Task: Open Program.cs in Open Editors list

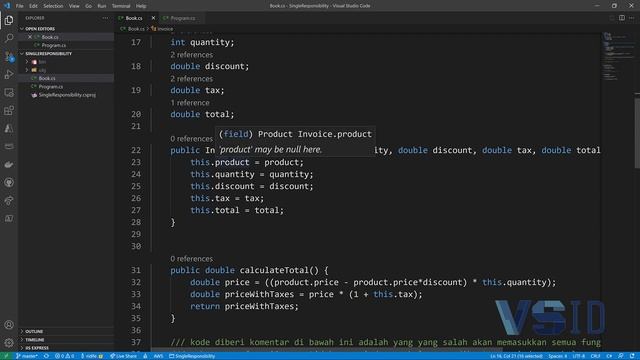Action: tap(66, 45)
